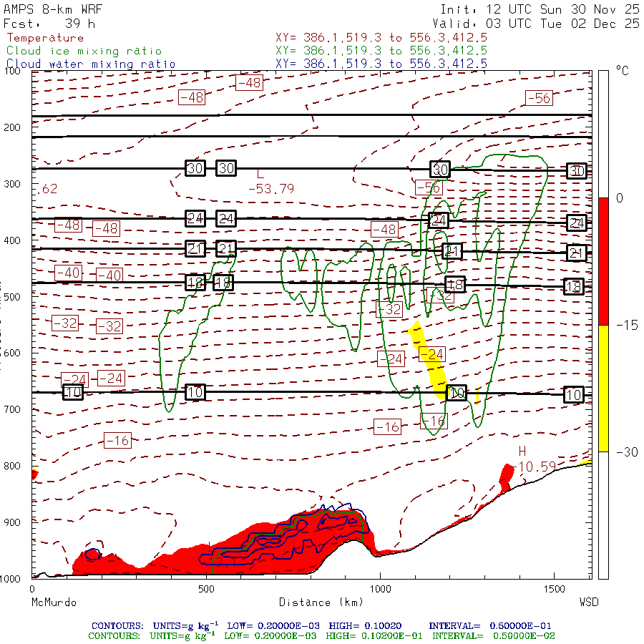The width and height of the screenshot is (644, 644).
Task: Click the "700" pressure axis tick label
Action: pos(12,409)
